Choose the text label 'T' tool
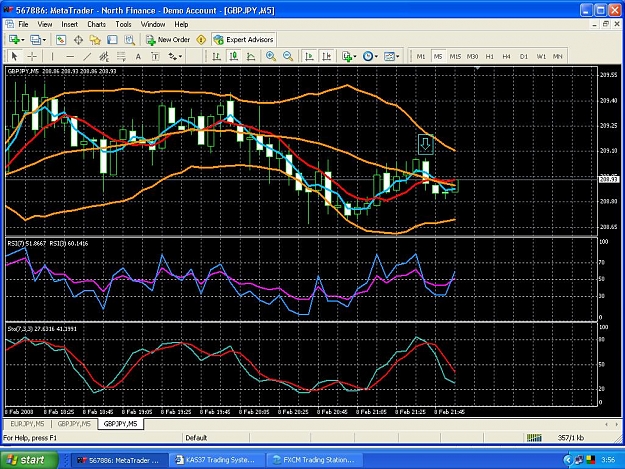 point(155,56)
